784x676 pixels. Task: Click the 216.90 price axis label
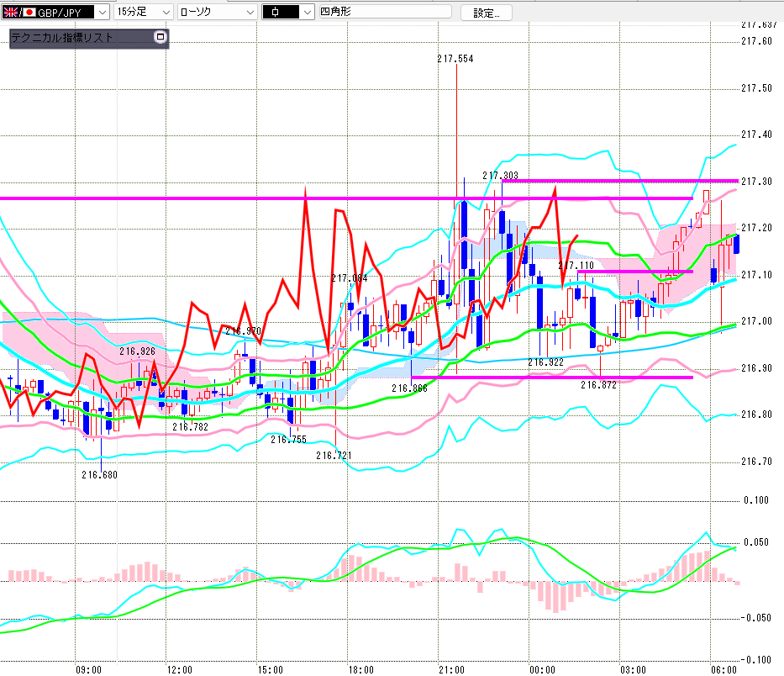pyautogui.click(x=756, y=367)
